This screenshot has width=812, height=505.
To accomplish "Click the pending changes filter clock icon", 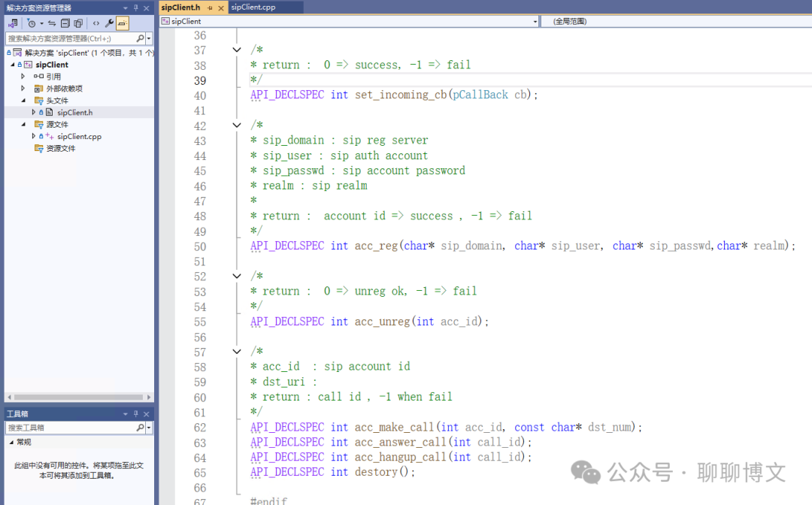I will 32,23.
